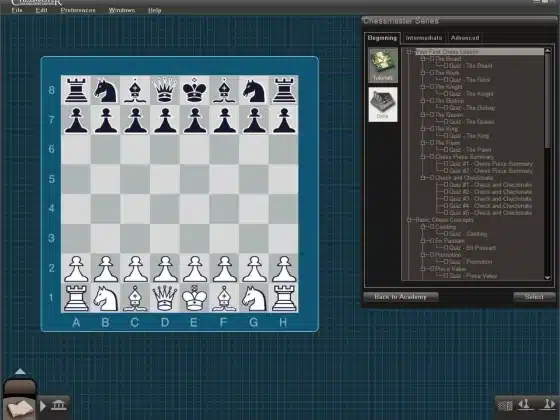Select the white queen on D1
The height and width of the screenshot is (420, 560).
click(x=165, y=298)
